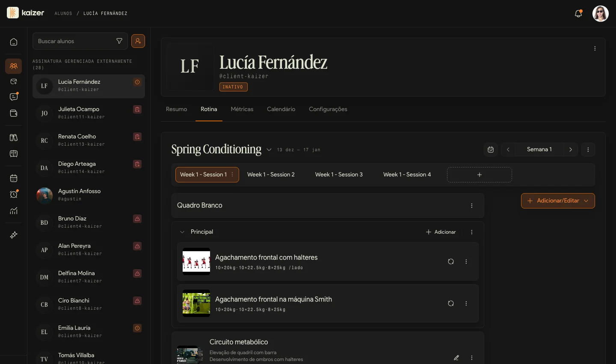Open the user profile avatar menu
This screenshot has width=616, height=364.
601,14
